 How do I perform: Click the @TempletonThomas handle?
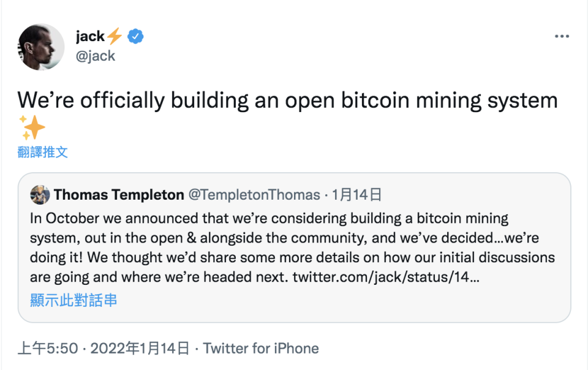click(254, 195)
